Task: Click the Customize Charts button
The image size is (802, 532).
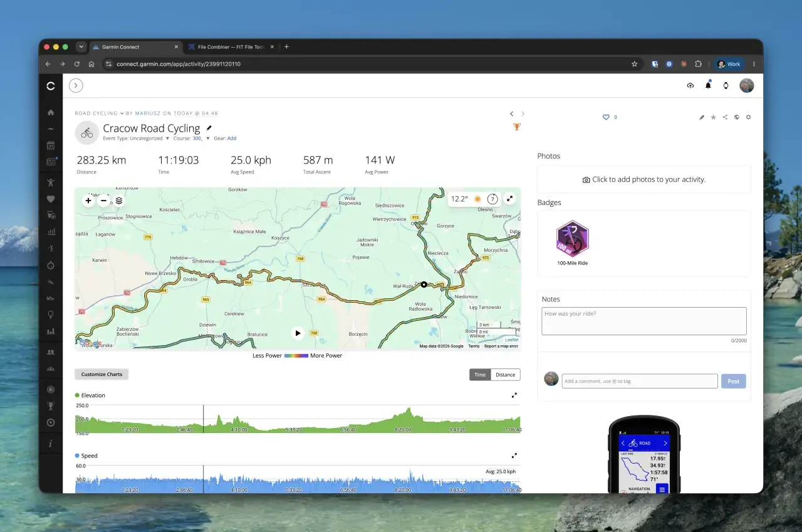Action: (x=102, y=374)
